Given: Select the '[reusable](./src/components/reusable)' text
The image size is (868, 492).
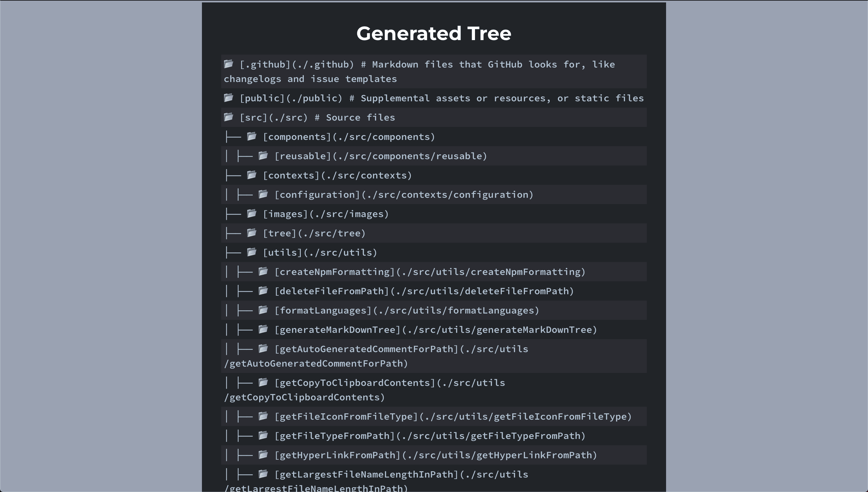Looking at the screenshot, I should [381, 156].
